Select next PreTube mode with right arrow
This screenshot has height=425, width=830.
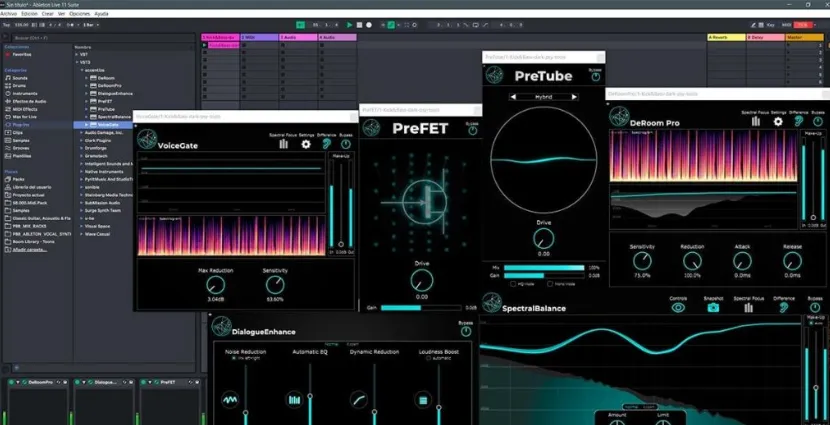574,97
